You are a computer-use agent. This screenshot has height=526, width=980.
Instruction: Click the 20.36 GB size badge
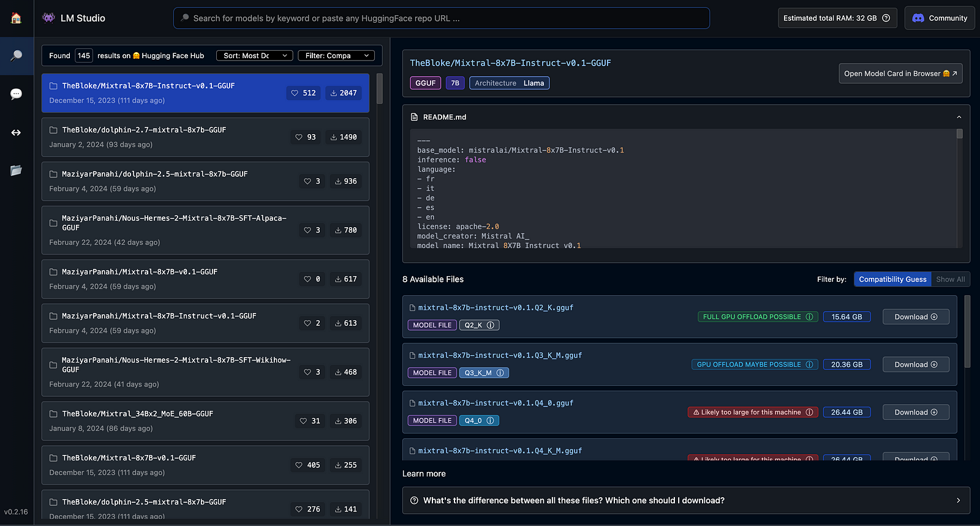click(x=846, y=364)
